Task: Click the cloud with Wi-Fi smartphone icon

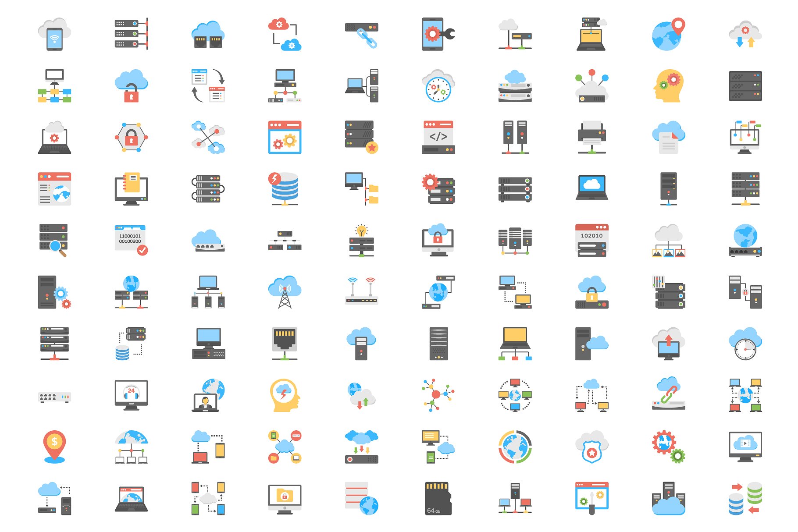Action: [x=54, y=34]
